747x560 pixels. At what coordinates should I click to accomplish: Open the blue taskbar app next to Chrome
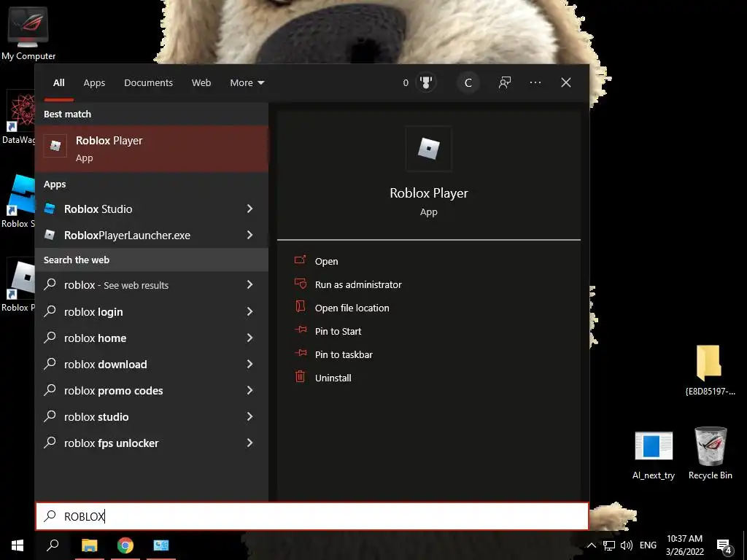[161, 545]
